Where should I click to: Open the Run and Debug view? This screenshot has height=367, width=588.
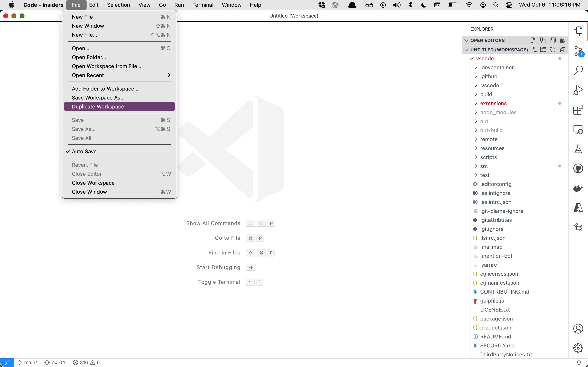(x=578, y=90)
